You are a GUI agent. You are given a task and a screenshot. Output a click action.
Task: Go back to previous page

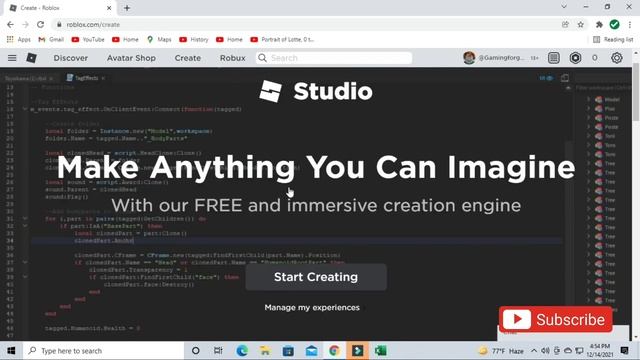pos(10,24)
